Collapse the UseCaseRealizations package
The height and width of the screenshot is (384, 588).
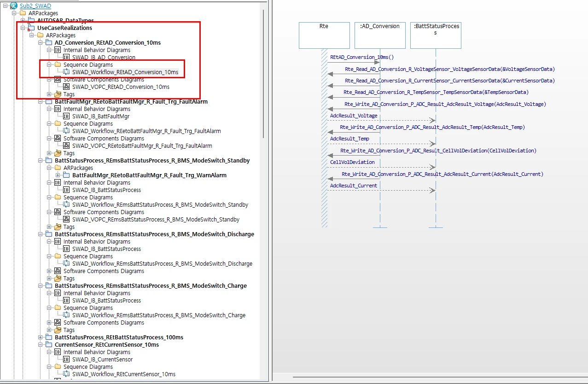pos(23,28)
